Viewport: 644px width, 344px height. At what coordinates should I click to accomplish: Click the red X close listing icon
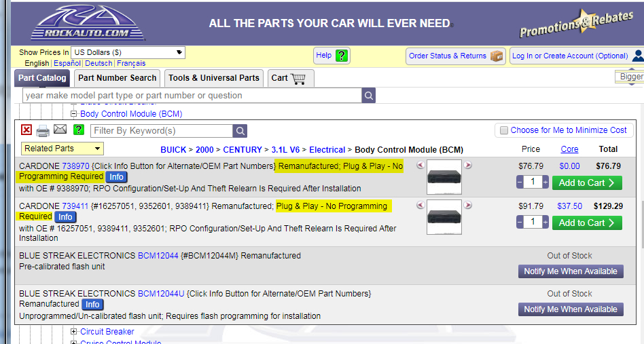(26, 130)
